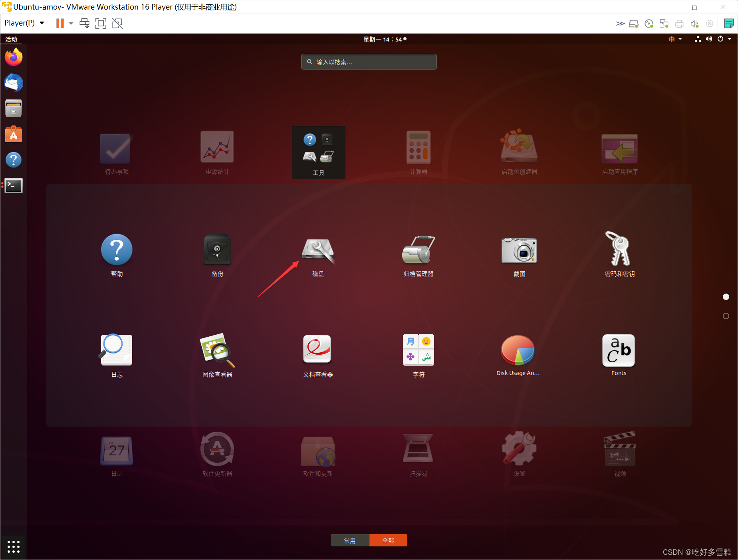Image resolution: width=738 pixels, height=560 pixels.
Task: Open Files manager from the dock
Action: 14,108
